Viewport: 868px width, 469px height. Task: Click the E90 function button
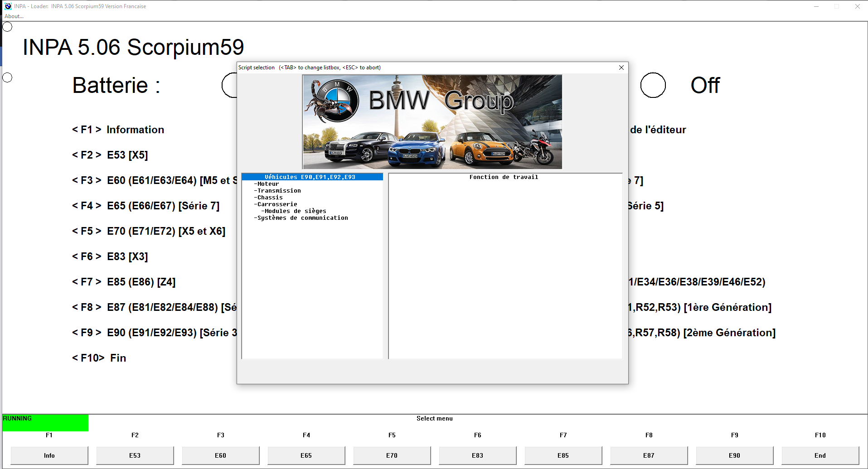coord(735,455)
